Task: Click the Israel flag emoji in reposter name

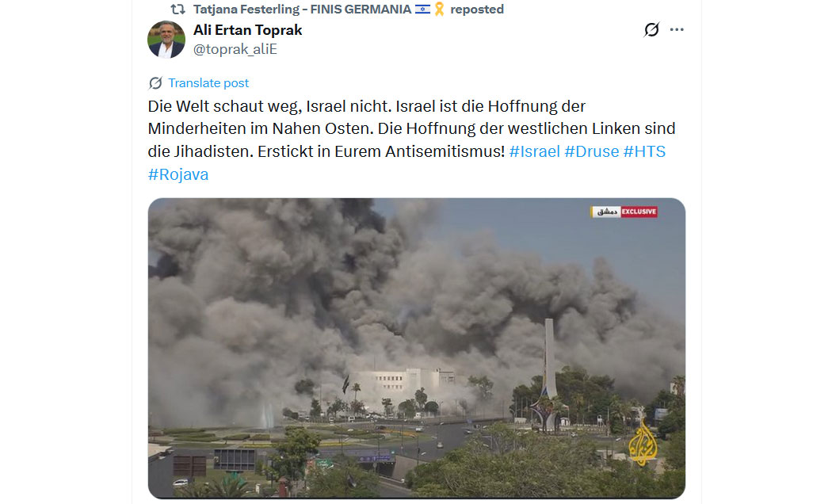Action: tap(422, 9)
